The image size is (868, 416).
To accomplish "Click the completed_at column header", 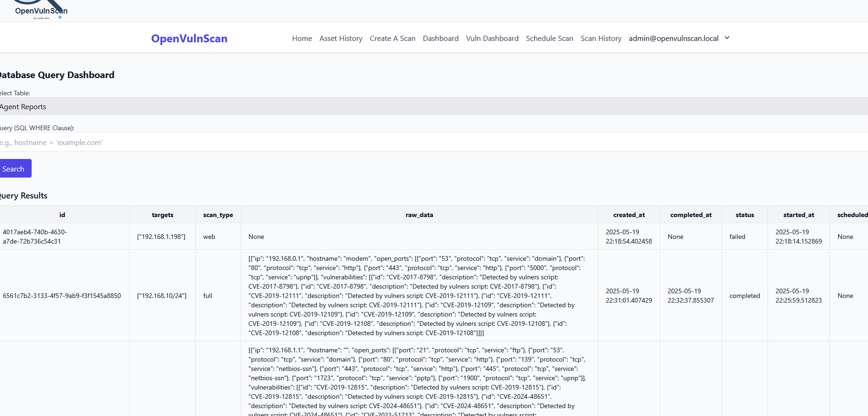I will [691, 215].
